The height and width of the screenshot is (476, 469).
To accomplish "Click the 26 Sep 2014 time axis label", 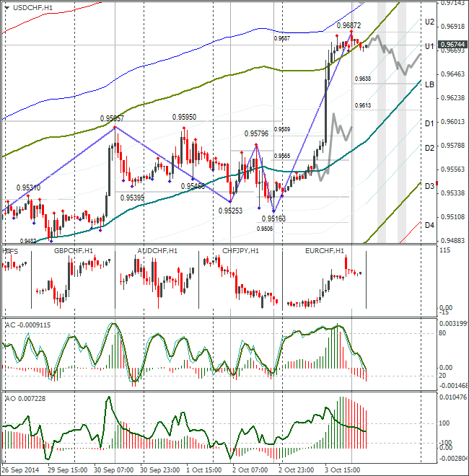I will pyautogui.click(x=20, y=470).
